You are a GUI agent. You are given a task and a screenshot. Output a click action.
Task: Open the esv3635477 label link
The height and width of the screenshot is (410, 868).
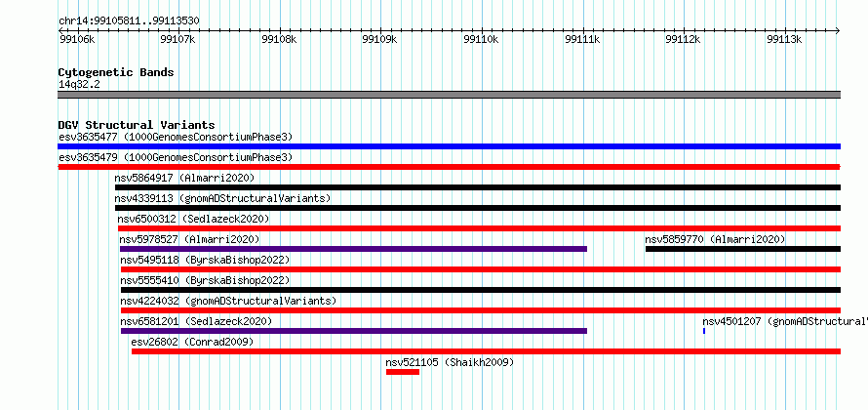[176, 137]
